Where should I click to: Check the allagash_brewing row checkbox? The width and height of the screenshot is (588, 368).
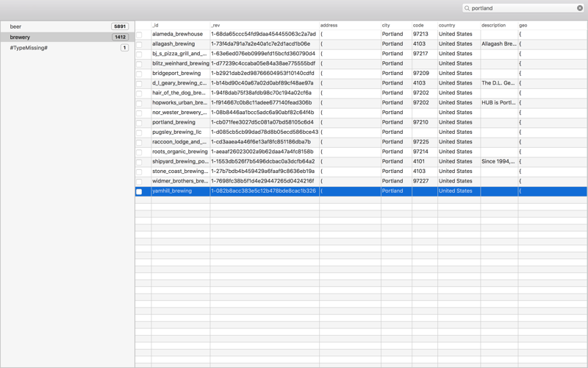pyautogui.click(x=139, y=44)
